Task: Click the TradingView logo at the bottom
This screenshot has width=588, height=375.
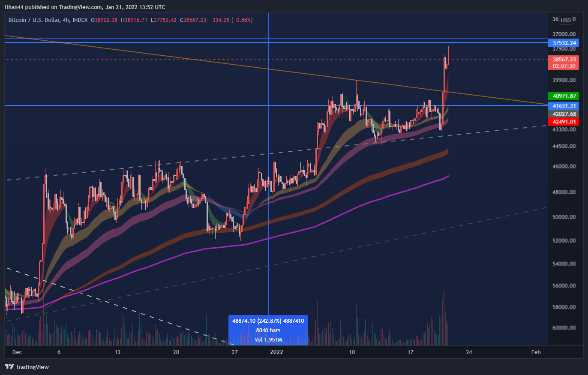Action: click(27, 367)
